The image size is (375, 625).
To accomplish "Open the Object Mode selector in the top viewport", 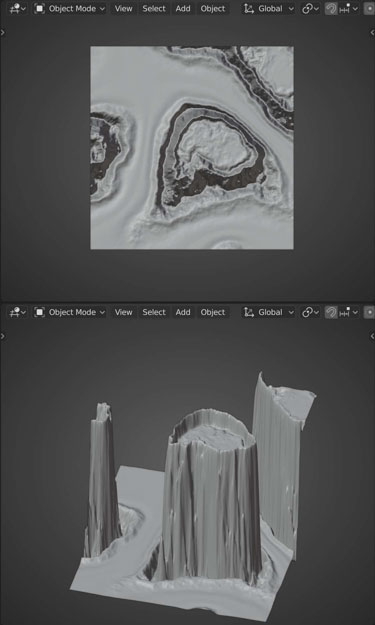I will pos(69,8).
